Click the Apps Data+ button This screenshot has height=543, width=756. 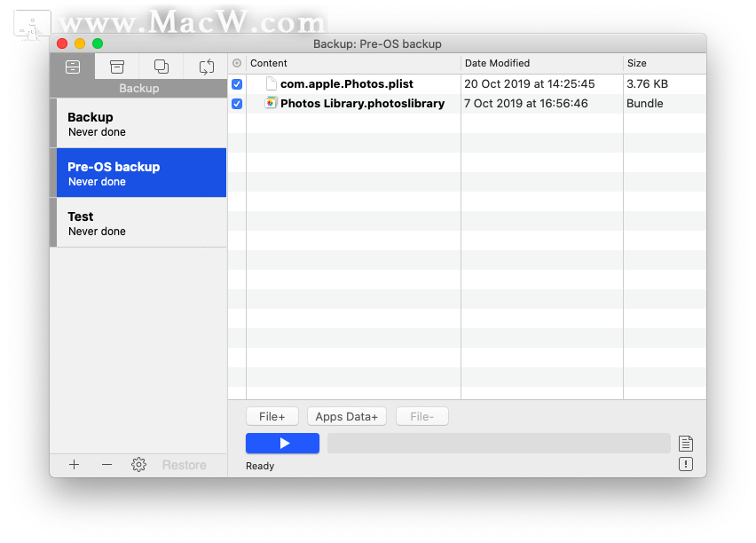click(347, 417)
